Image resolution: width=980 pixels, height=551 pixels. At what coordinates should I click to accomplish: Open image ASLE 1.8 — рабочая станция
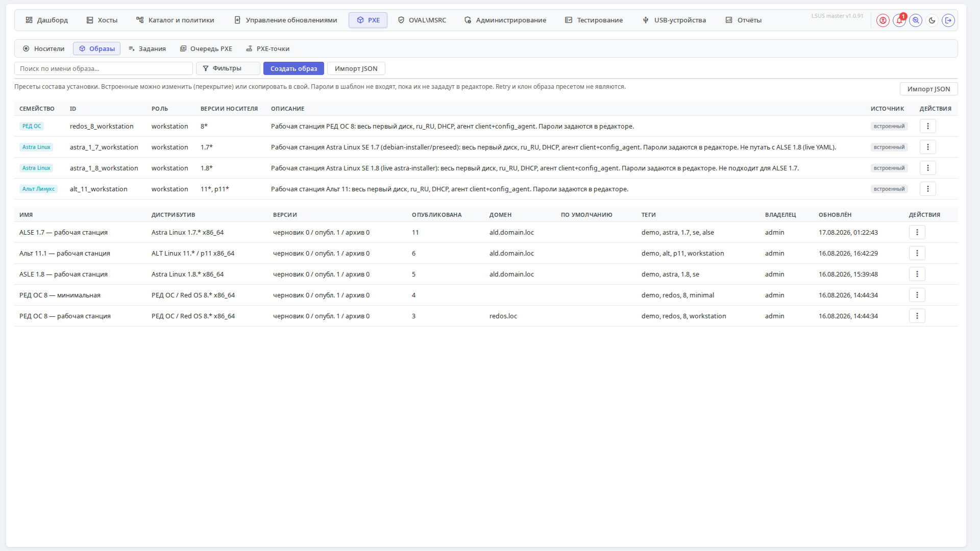click(x=63, y=274)
